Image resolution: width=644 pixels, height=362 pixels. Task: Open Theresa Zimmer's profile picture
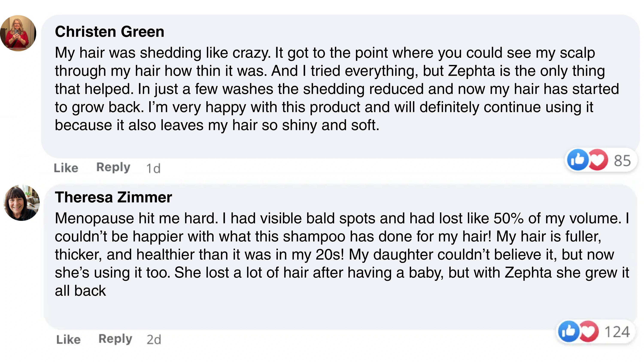click(22, 203)
